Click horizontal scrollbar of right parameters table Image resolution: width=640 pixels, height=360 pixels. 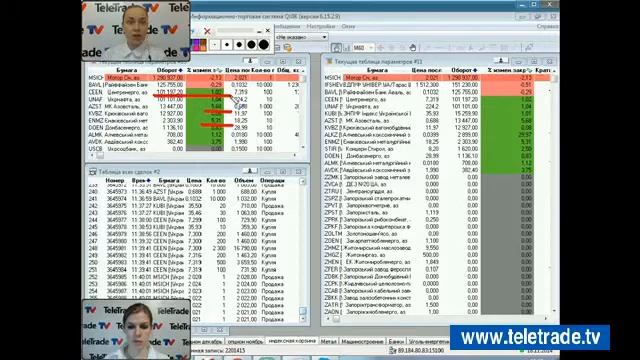click(437, 319)
